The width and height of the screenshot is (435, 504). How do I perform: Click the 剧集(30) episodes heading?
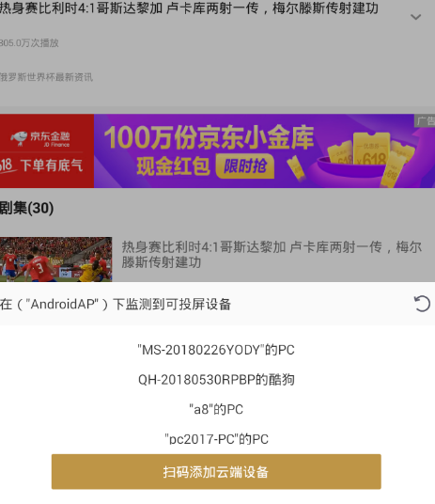(26, 208)
